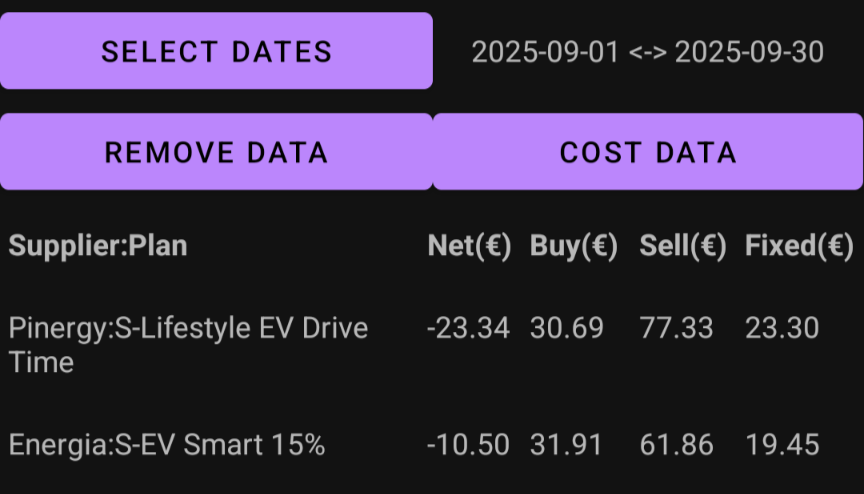864x494 pixels.
Task: Click Energia fixed cost 19.45
Action: [782, 444]
